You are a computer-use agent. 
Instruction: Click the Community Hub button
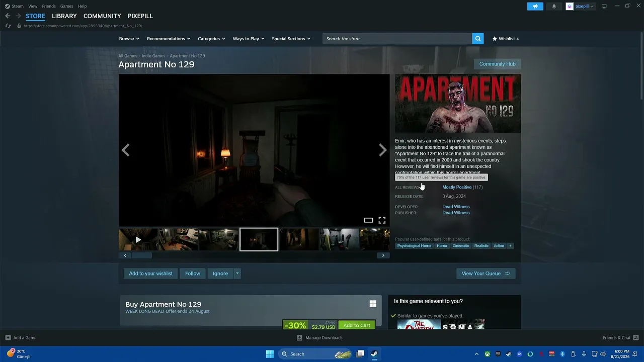pyautogui.click(x=497, y=64)
